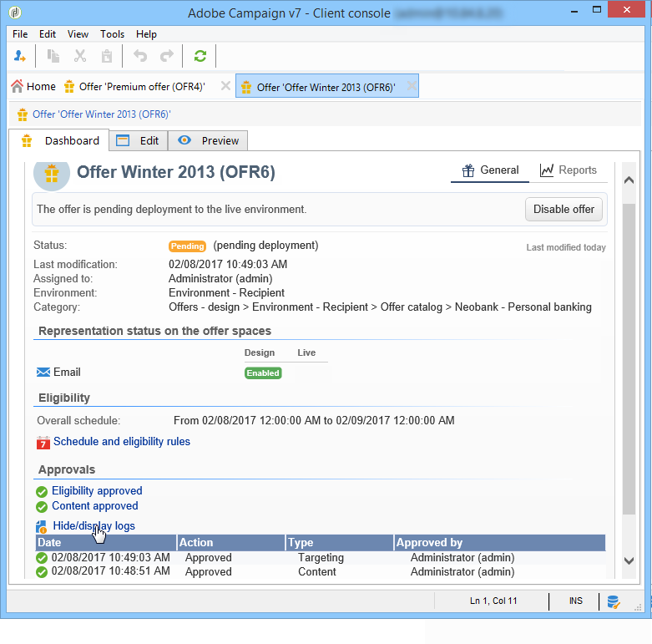Open the breadcrumb link Offer 'Offer Winter 2013 (OFR6)'
652x644 pixels.
pos(102,114)
